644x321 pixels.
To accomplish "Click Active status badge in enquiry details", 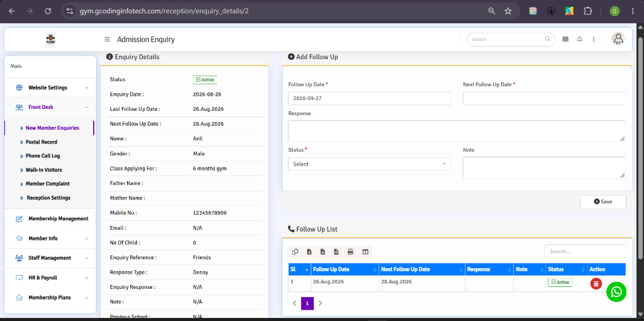I will (204, 80).
